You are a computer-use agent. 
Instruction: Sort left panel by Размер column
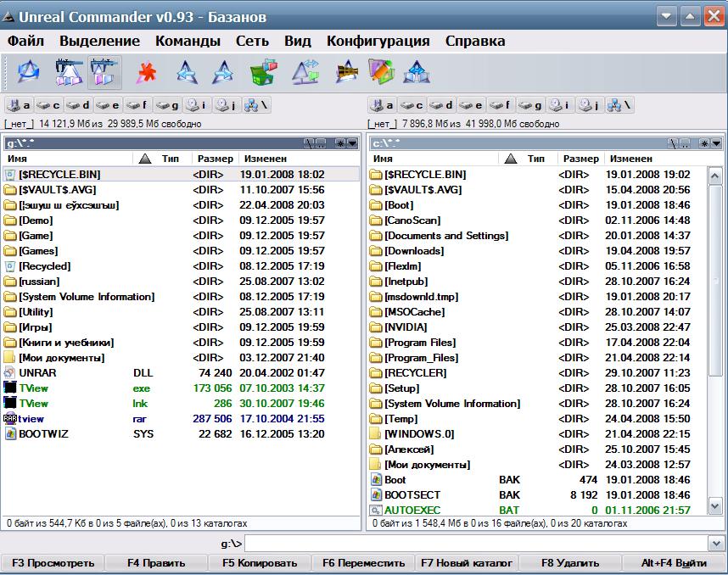click(216, 159)
